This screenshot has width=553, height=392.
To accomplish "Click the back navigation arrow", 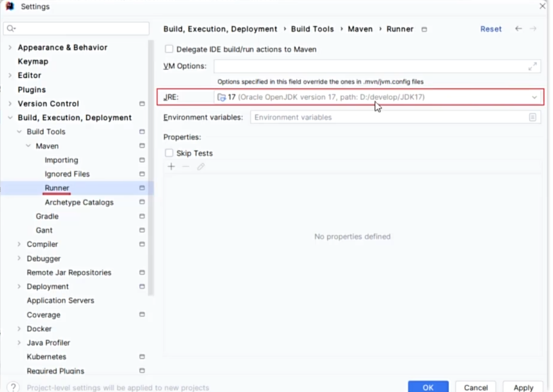I will click(518, 29).
